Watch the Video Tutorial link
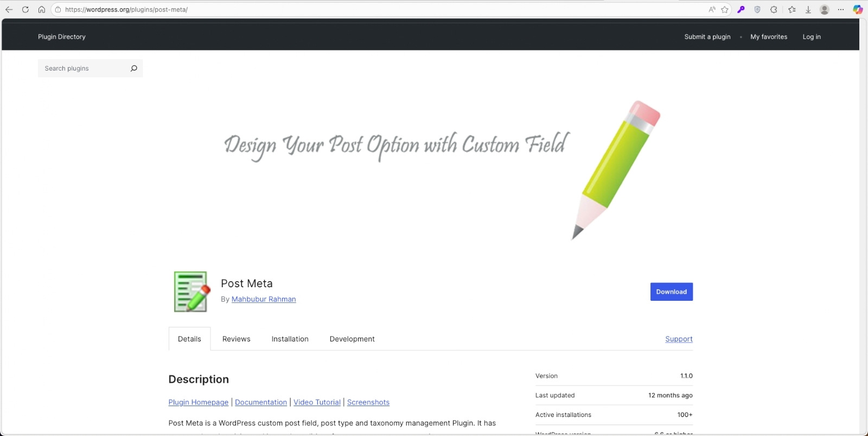 coord(317,402)
